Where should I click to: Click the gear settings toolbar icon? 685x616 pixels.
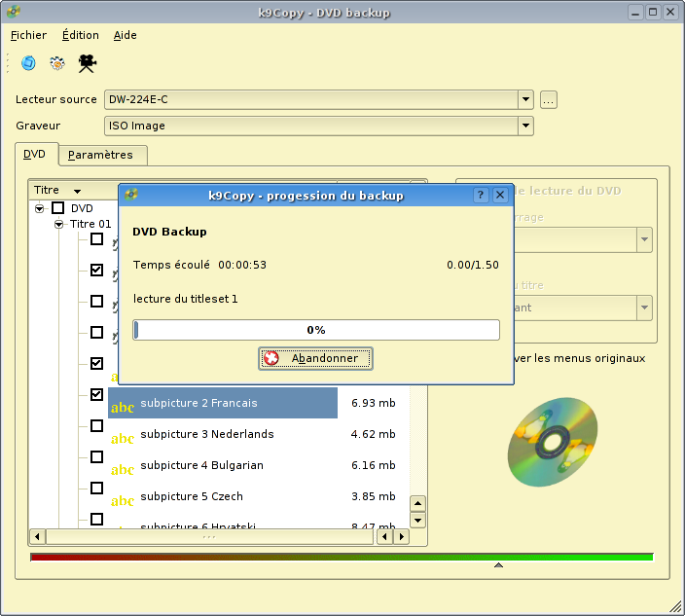point(57,63)
